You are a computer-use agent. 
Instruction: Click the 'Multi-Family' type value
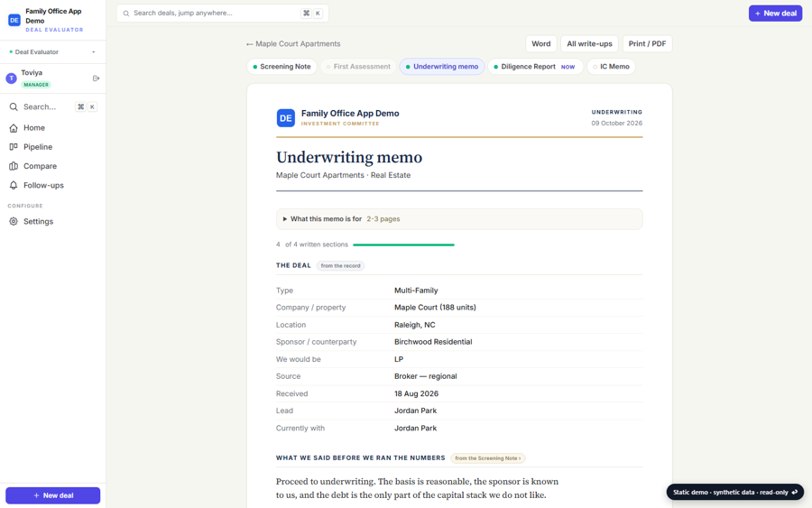click(416, 291)
